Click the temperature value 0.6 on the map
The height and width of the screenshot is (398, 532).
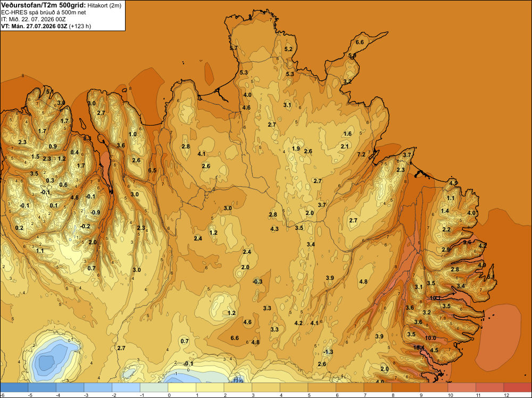(63, 185)
